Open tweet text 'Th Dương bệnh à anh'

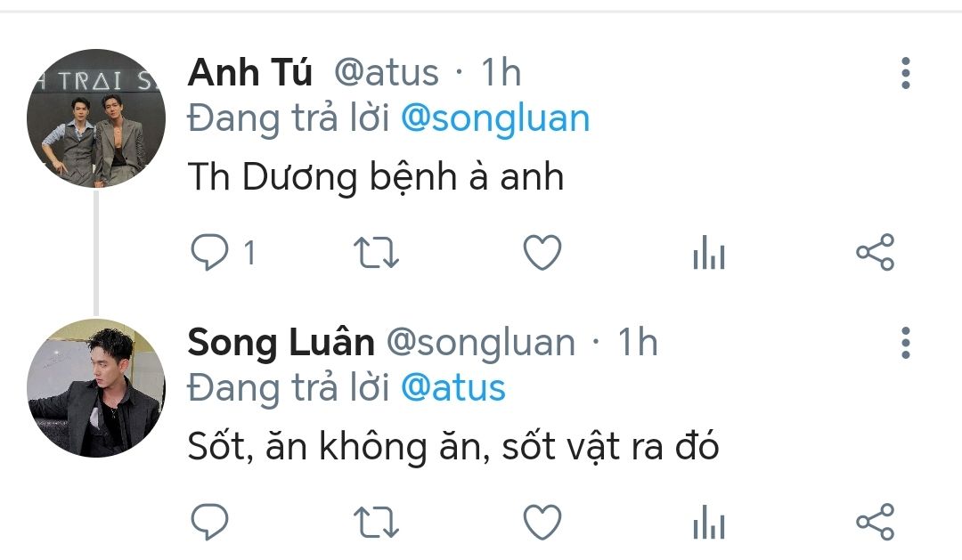(x=376, y=177)
